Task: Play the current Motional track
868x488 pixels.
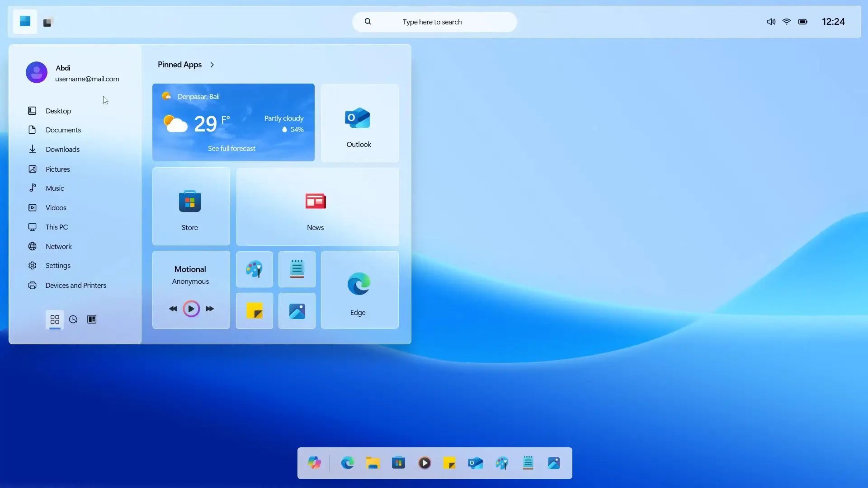Action: (191, 309)
